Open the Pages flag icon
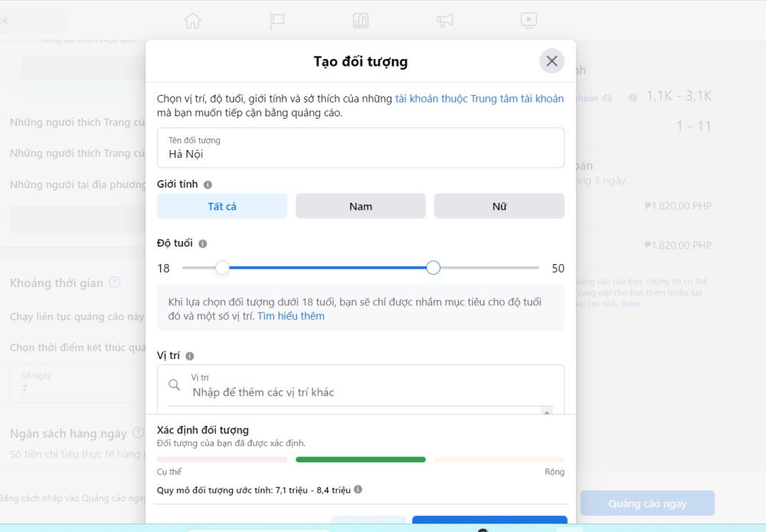Screen dimensions: 766x532 pyautogui.click(x=277, y=21)
